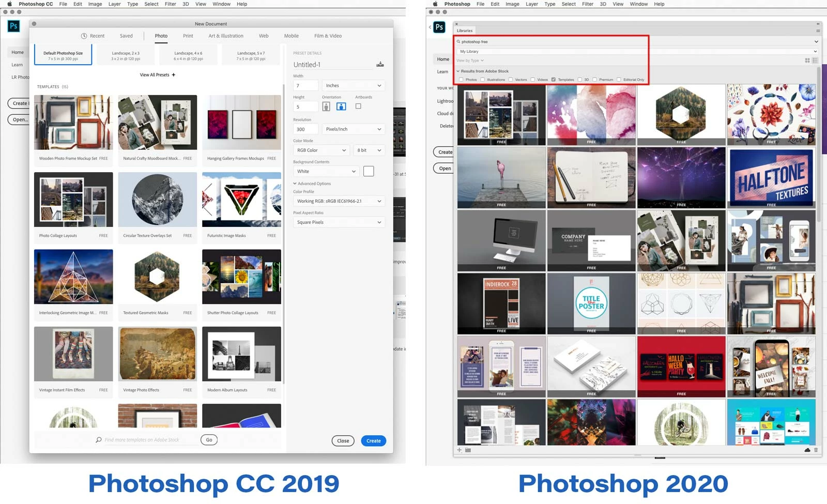Open the My Library dropdown

click(637, 52)
